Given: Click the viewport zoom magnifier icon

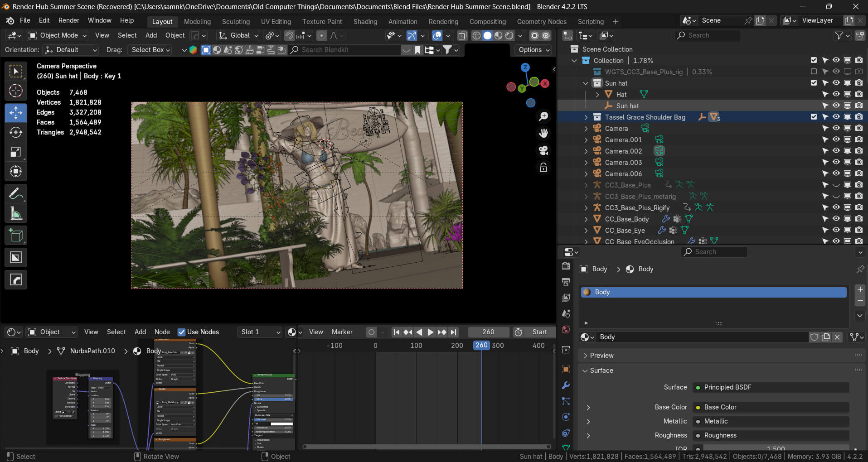Looking at the screenshot, I should pos(543,116).
